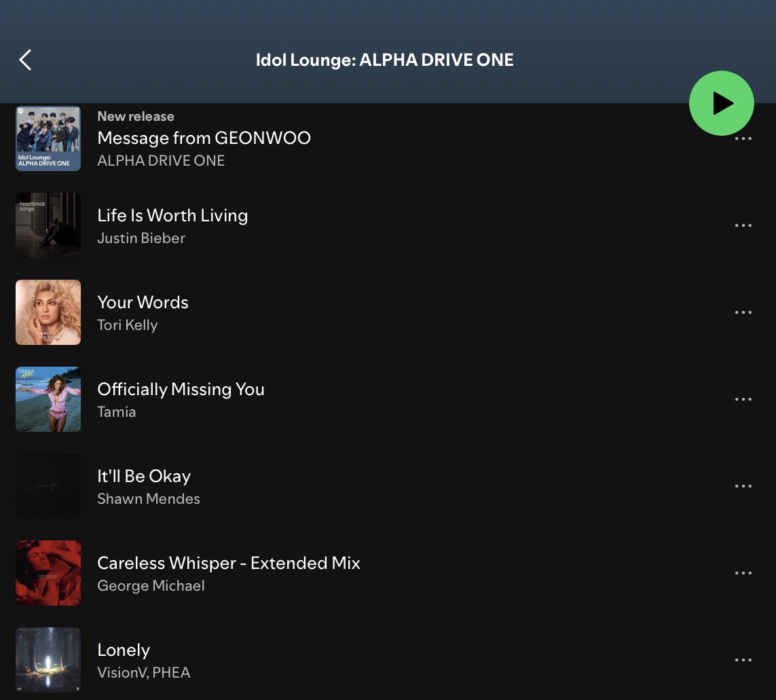Image resolution: width=776 pixels, height=700 pixels.
Task: Open options menu for Careless Whisper track
Action: click(743, 573)
